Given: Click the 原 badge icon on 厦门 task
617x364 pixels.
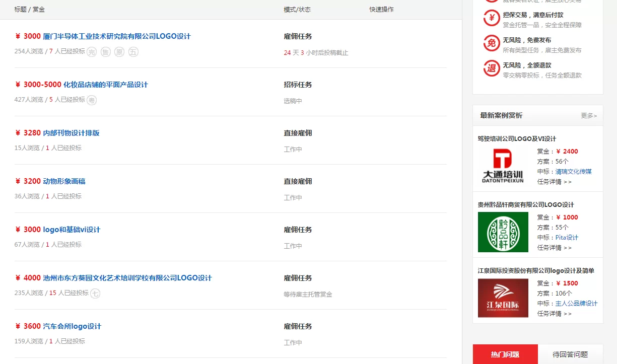Looking at the screenshot, I should pos(119,51).
